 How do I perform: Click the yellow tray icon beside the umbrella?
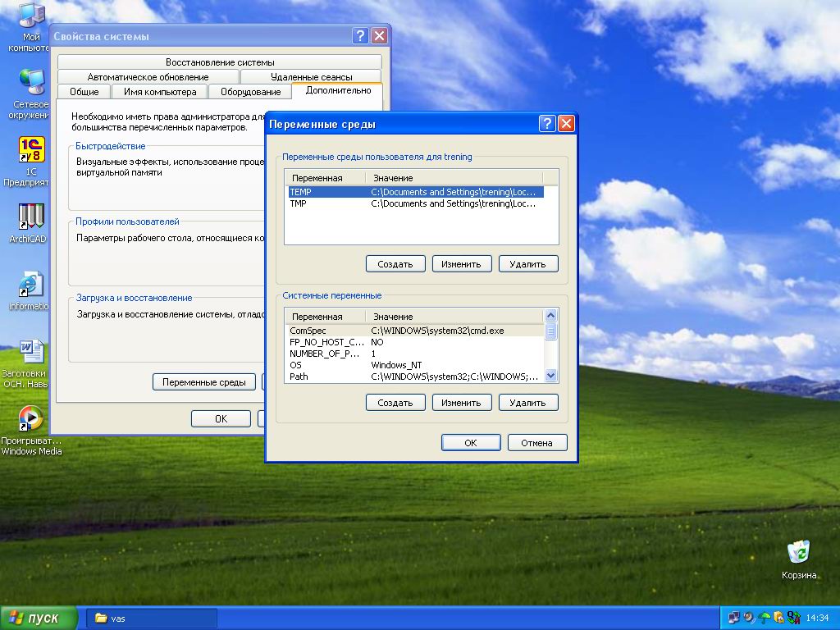[779, 618]
